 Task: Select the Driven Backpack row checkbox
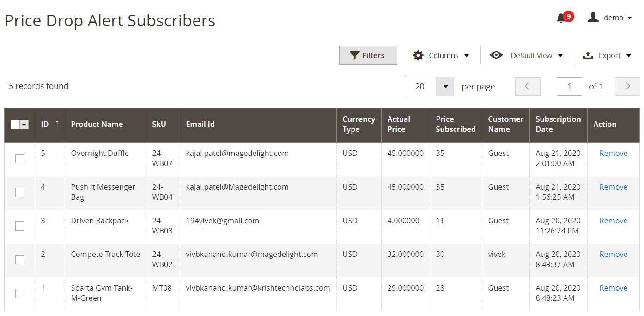20,226
